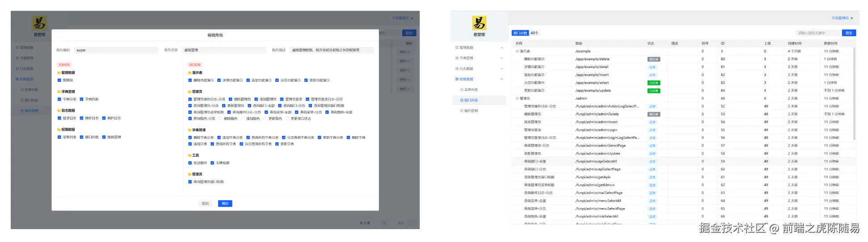Click the 日志数据 folder icon in the dialog

[59, 111]
